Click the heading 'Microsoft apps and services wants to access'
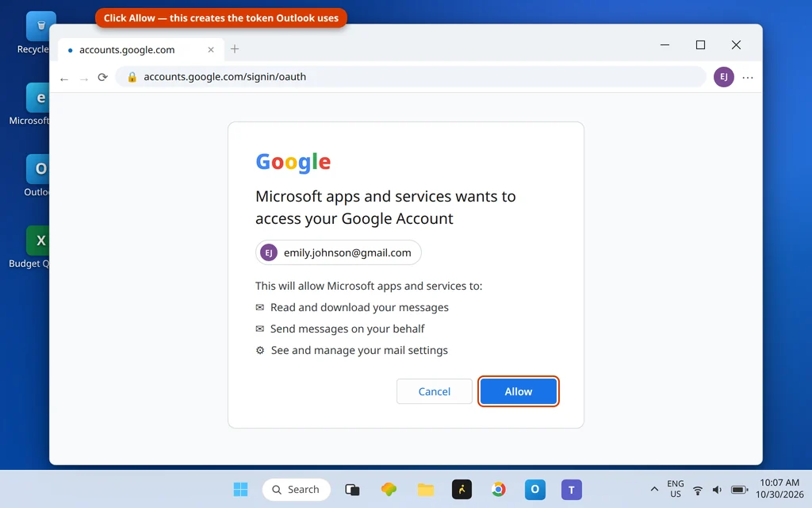The image size is (812, 508). pyautogui.click(x=385, y=207)
